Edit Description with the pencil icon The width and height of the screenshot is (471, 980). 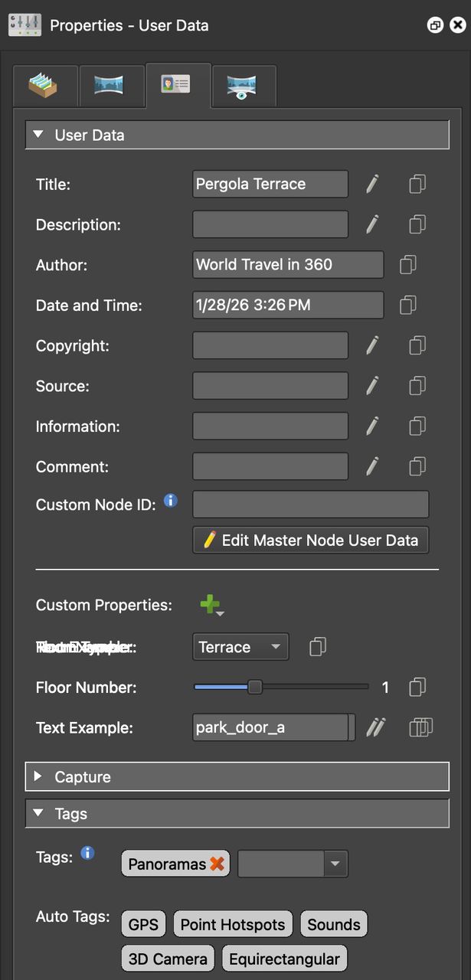click(372, 224)
